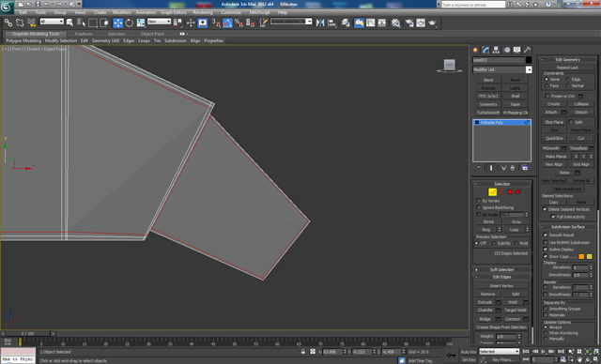Open the Utilities hammer panel tab

click(528, 50)
